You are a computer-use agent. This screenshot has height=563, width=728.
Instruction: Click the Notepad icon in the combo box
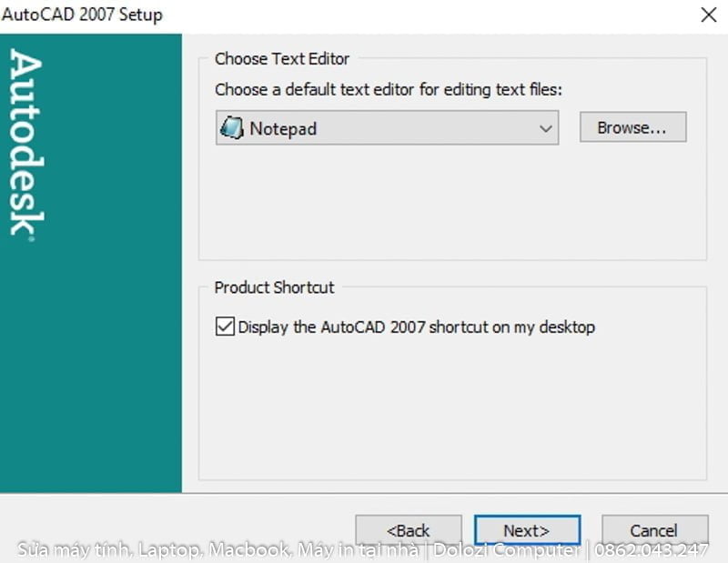pos(232,128)
